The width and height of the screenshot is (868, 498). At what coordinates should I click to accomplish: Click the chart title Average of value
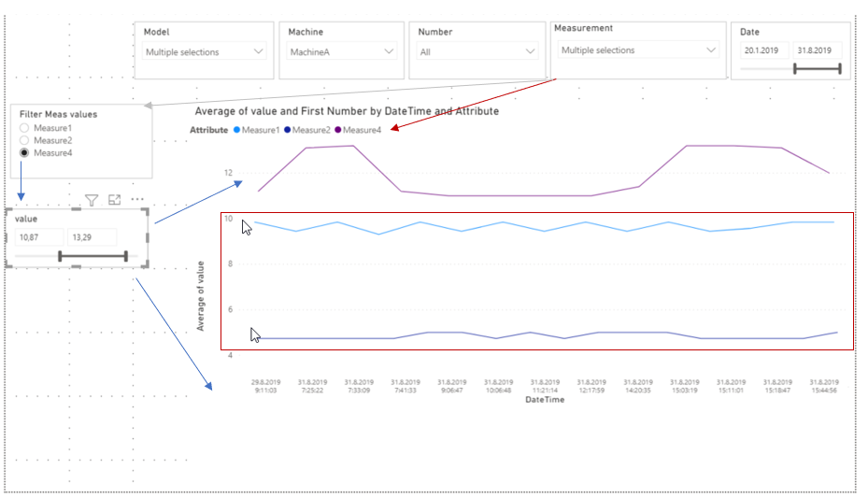(347, 111)
